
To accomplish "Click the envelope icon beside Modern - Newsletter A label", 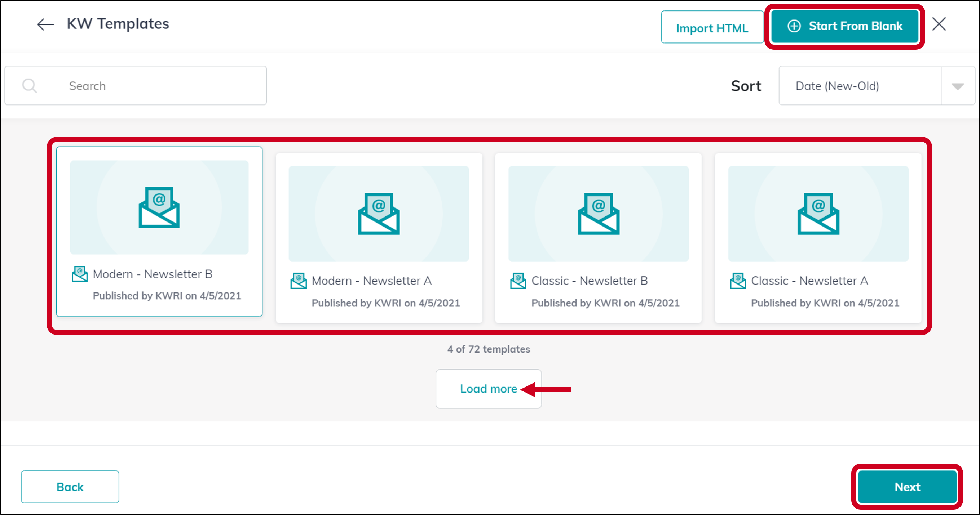I will [x=299, y=281].
